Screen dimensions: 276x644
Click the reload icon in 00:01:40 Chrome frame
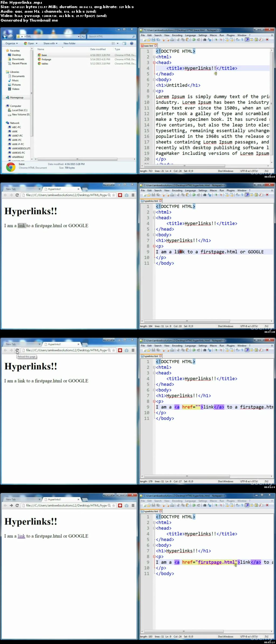[x=17, y=195]
